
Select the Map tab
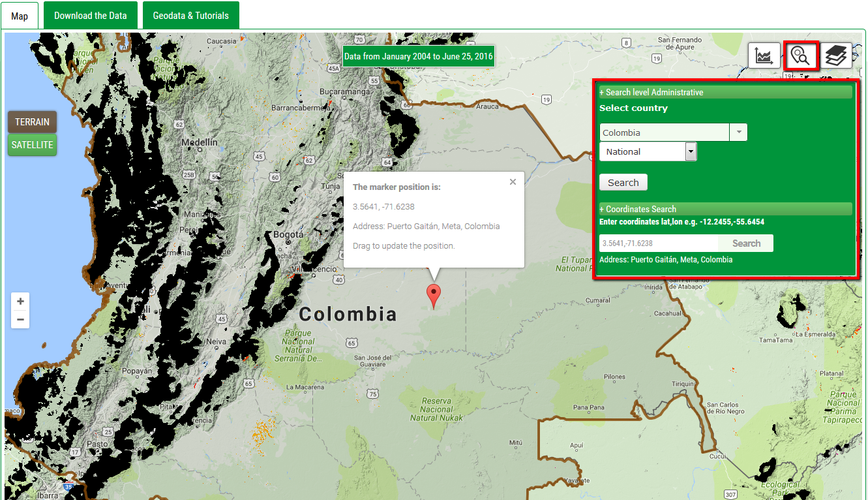click(20, 16)
